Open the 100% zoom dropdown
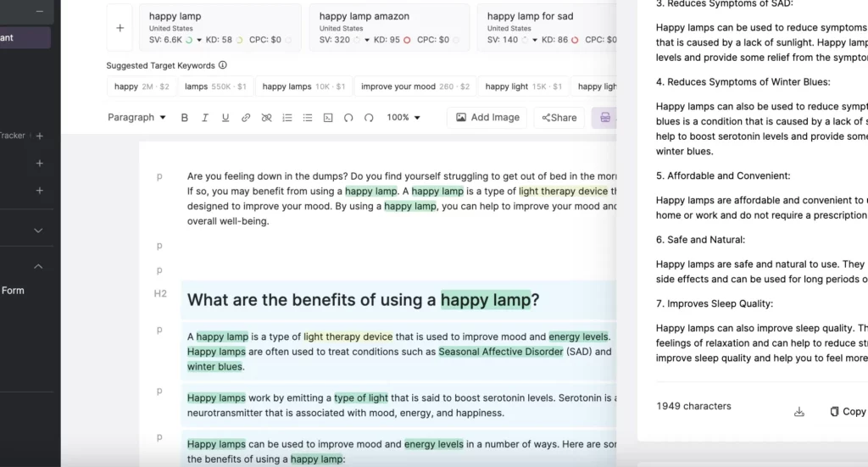868x467 pixels. 403,117
